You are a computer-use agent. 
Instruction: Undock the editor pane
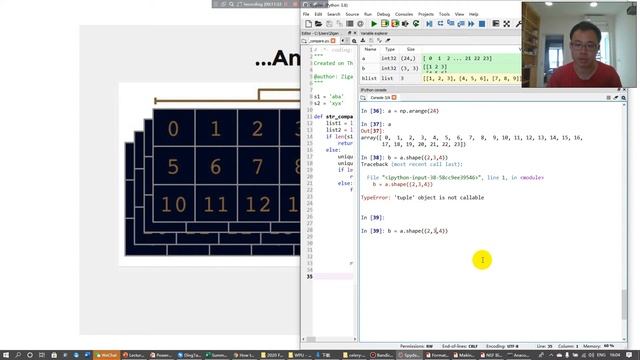(x=349, y=33)
